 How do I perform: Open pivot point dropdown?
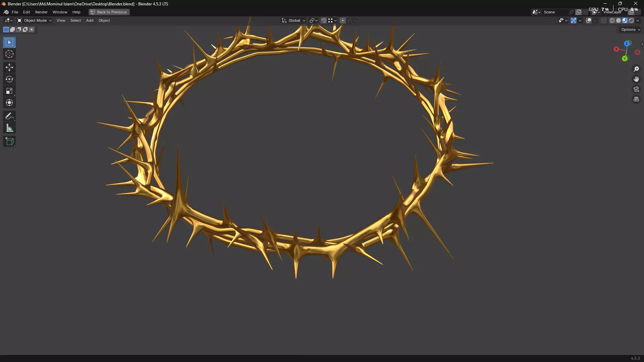(313, 20)
